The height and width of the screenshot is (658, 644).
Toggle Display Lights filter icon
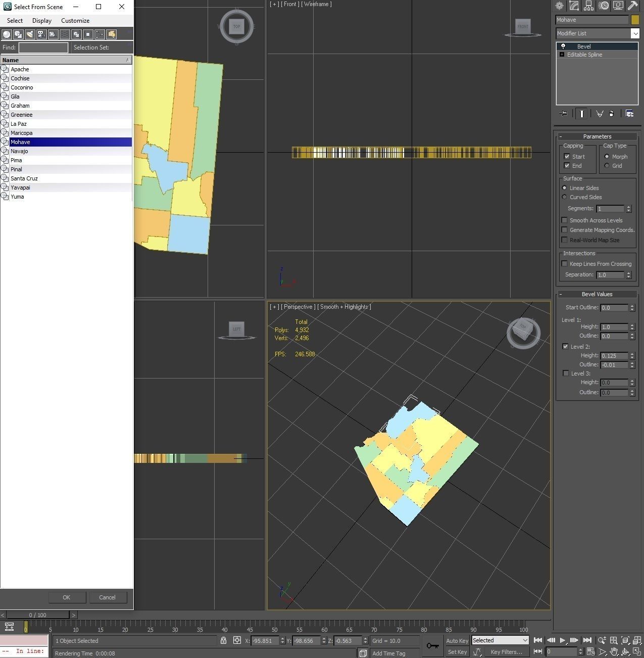tap(30, 34)
